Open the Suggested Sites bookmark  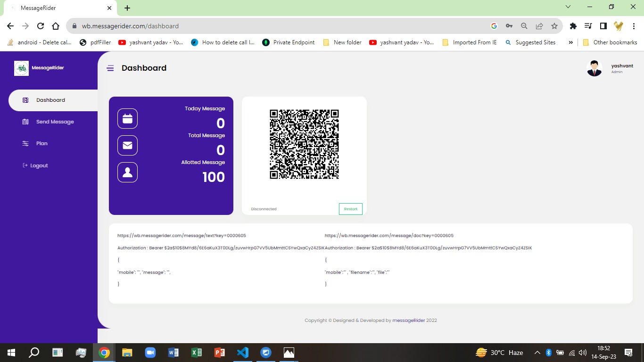(x=530, y=42)
